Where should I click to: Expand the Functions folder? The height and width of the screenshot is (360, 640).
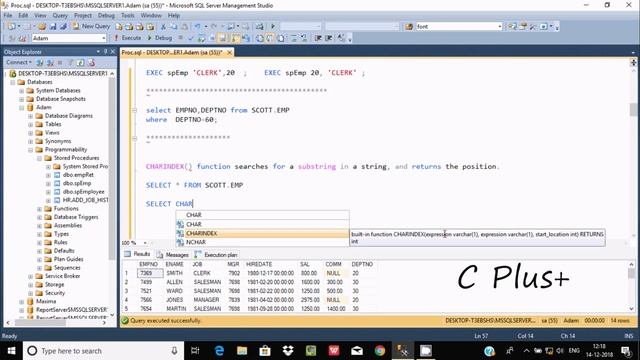coord(40,209)
